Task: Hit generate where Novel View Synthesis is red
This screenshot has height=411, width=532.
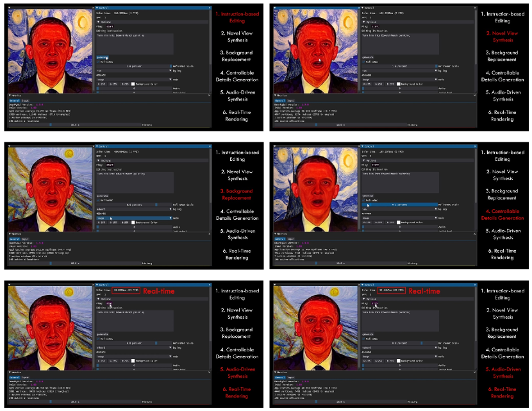Action: coord(367,57)
